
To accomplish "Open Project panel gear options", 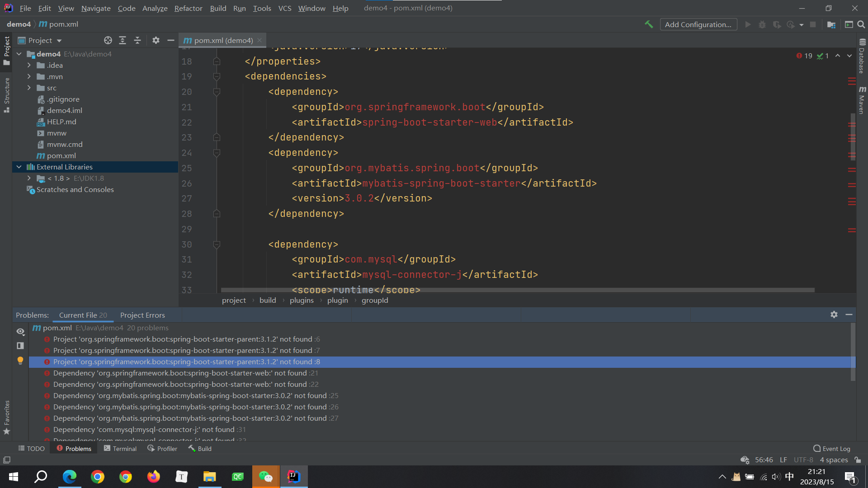I will pos(156,40).
